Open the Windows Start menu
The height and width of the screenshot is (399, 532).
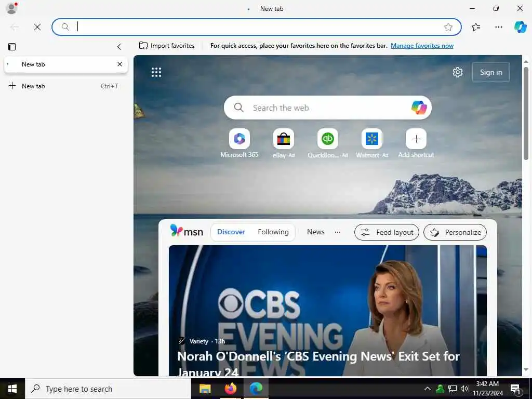(x=12, y=389)
